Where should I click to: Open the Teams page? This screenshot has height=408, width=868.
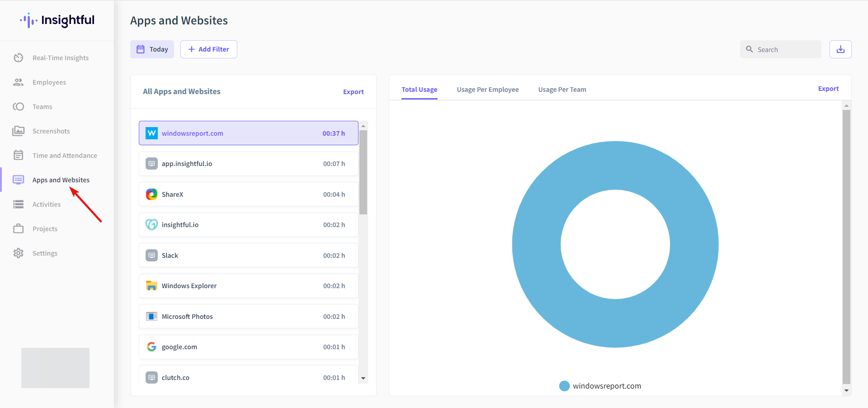42,107
